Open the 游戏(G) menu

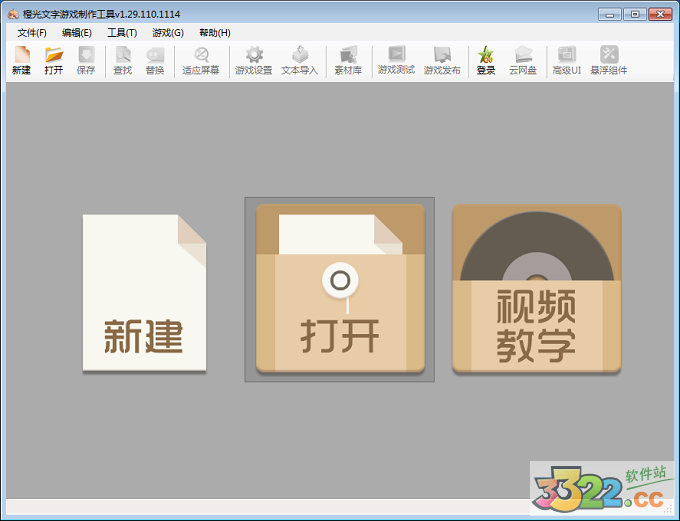tap(168, 33)
